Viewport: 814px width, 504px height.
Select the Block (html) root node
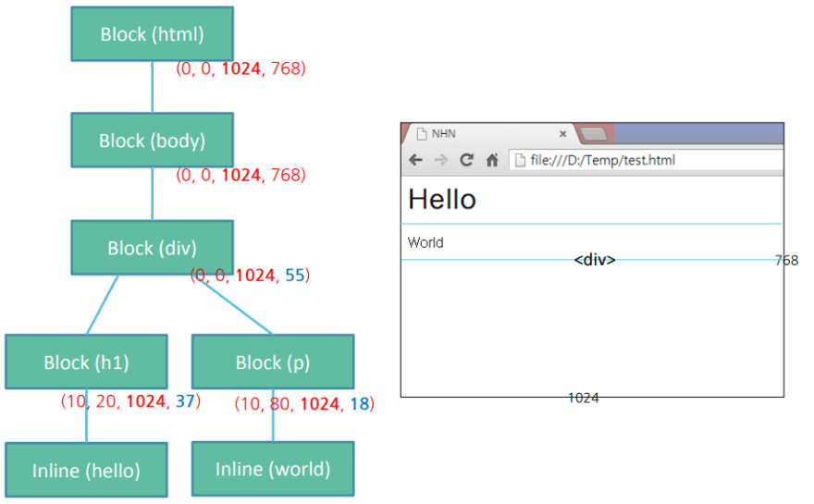pyautogui.click(x=152, y=34)
